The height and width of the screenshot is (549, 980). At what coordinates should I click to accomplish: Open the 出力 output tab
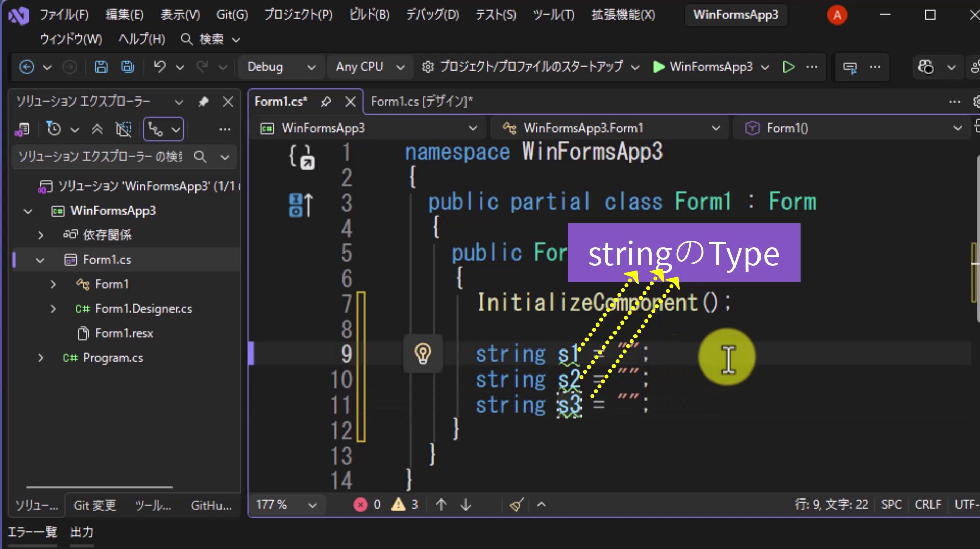(82, 532)
